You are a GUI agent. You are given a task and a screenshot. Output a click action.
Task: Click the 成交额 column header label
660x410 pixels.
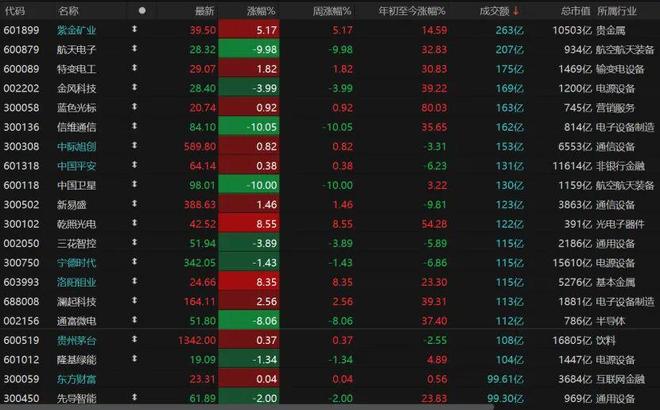tap(495, 11)
